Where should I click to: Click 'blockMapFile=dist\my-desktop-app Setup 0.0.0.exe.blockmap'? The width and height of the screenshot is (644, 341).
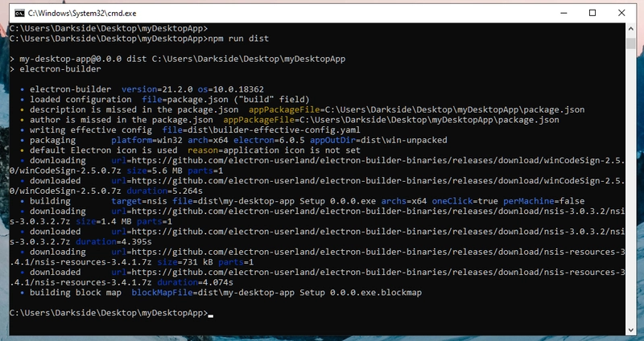(276, 293)
